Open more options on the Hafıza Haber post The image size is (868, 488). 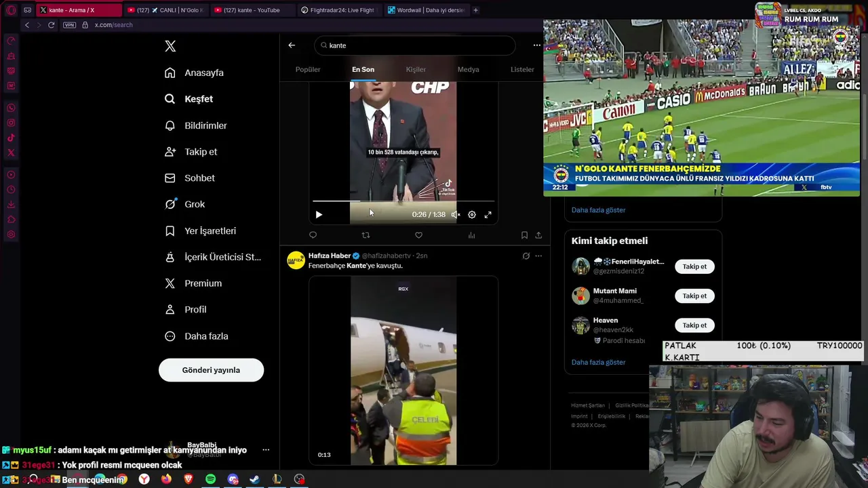pos(538,256)
